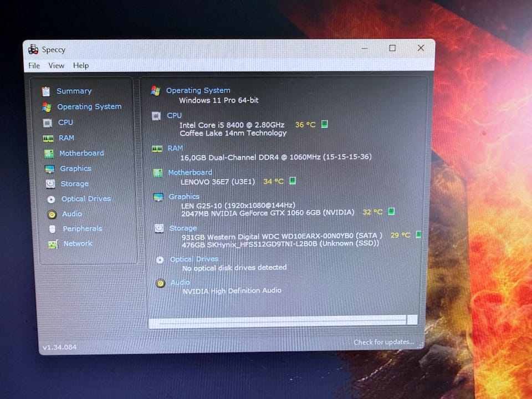
Task: Click the green temperature indicator next to 32 °C
Action: tap(391, 211)
